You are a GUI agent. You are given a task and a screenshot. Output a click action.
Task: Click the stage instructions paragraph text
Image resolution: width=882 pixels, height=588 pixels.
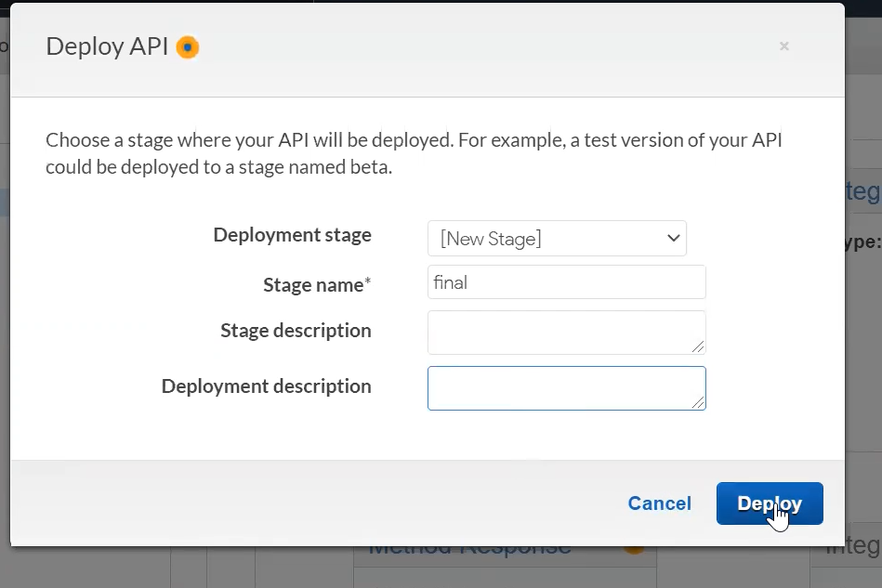tap(414, 153)
